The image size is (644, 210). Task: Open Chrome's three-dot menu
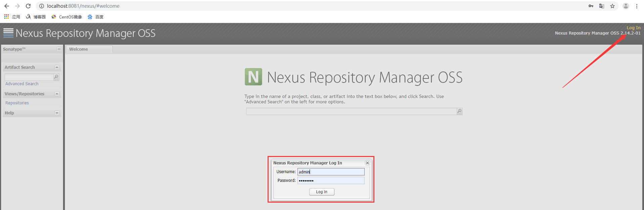637,6
